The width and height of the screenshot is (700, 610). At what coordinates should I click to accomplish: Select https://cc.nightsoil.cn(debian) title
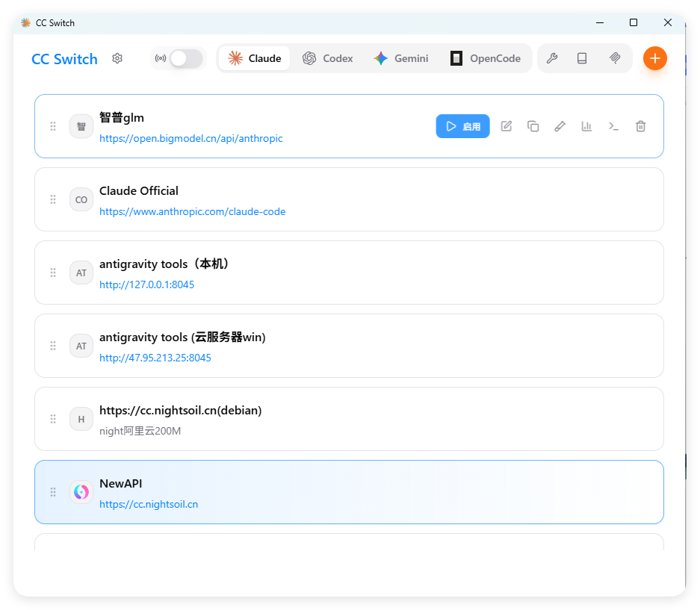180,411
